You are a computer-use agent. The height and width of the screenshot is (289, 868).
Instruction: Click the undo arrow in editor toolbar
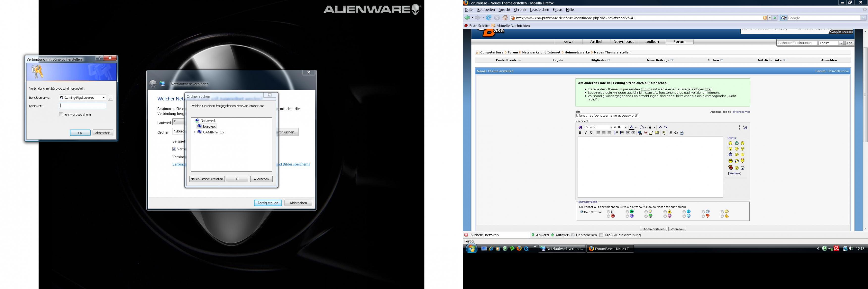[660, 127]
